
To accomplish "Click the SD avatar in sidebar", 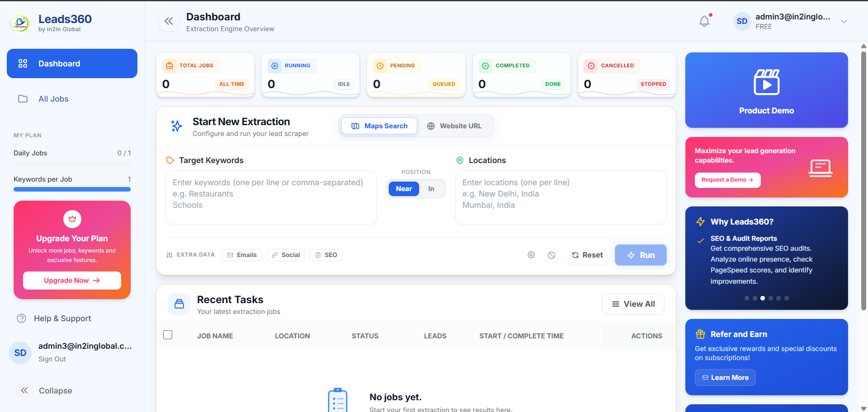I will click(x=20, y=353).
